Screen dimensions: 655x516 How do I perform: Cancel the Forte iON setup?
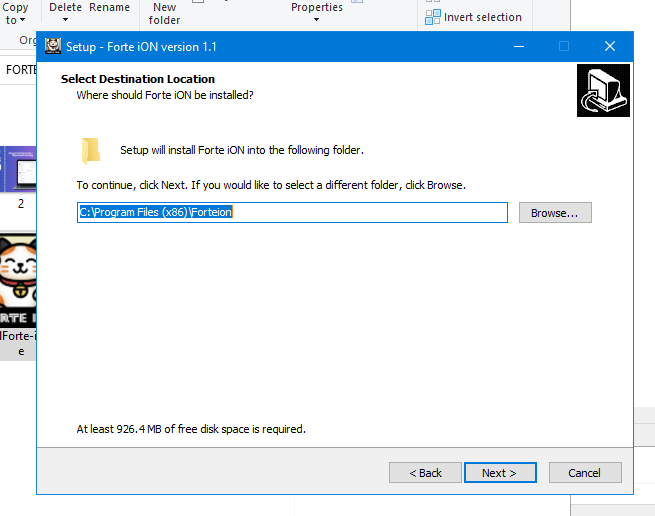(584, 472)
